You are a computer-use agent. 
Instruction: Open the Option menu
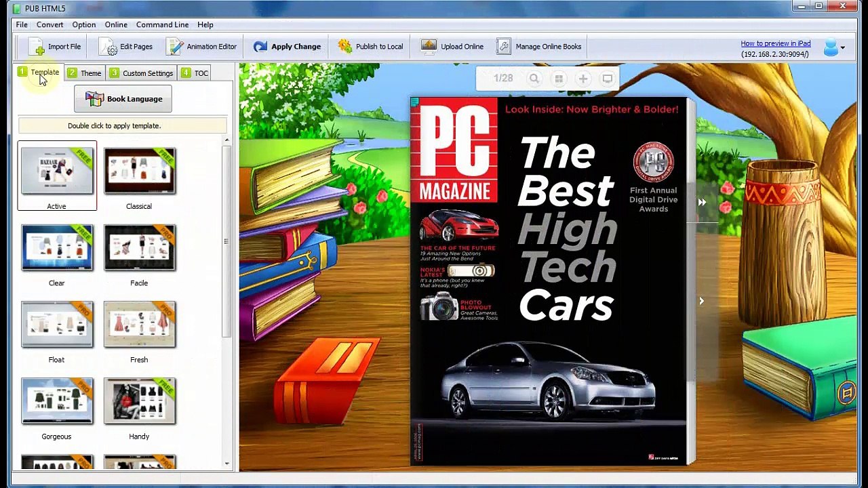pos(84,24)
